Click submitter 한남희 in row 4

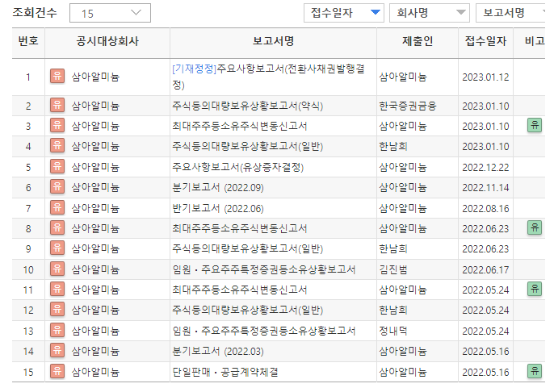point(392,147)
